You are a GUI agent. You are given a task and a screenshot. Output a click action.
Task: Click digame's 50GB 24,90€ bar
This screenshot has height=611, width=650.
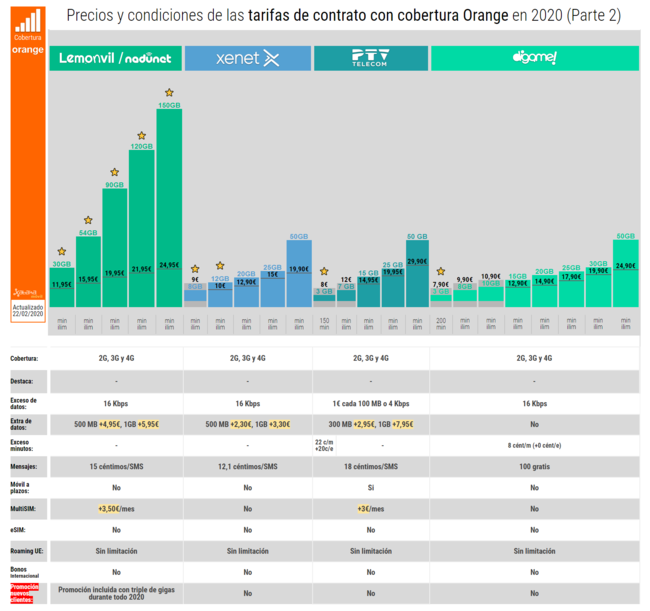pyautogui.click(x=625, y=272)
